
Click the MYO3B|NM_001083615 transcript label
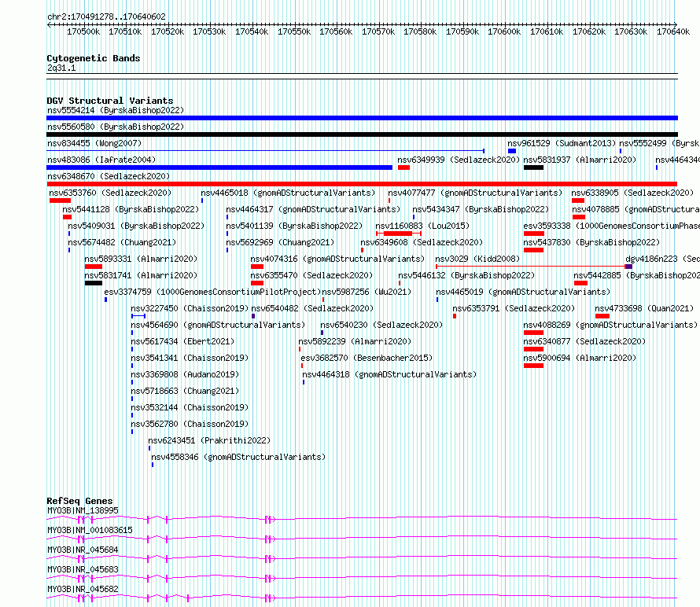tap(90, 530)
